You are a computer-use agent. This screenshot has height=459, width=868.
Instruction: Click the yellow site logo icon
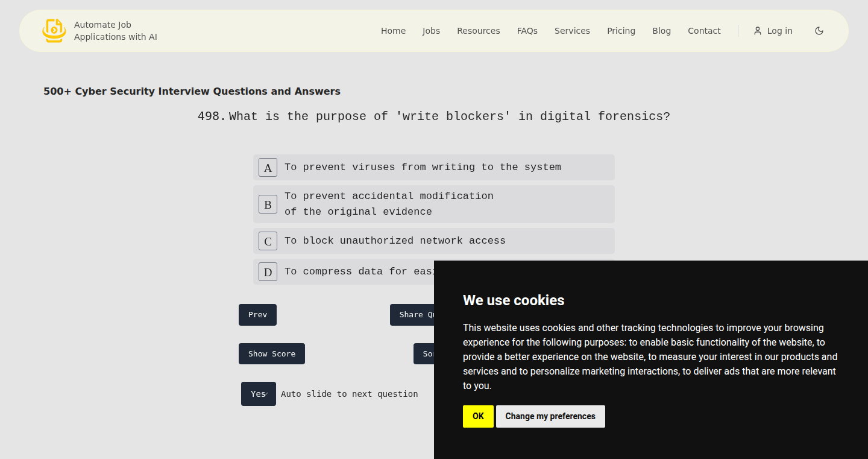(54, 31)
